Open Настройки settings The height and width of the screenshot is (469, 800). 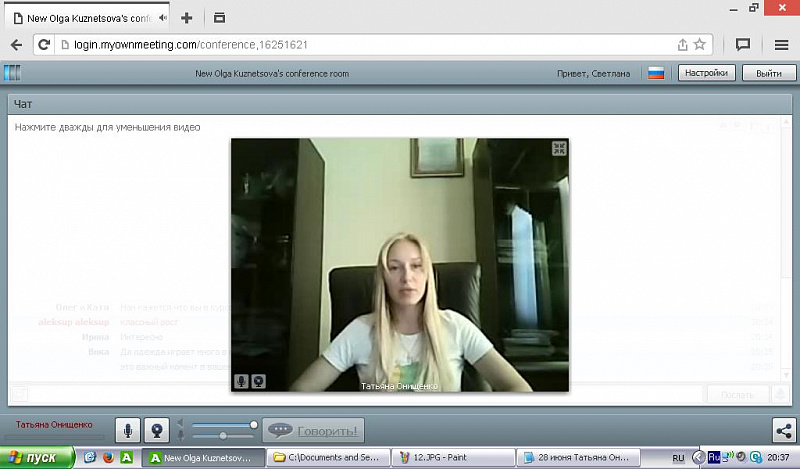pos(708,73)
